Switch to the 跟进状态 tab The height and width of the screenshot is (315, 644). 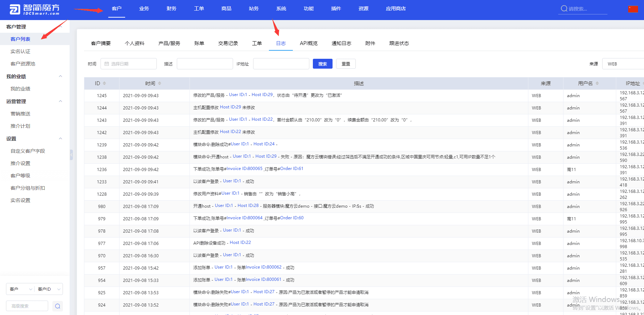click(399, 43)
